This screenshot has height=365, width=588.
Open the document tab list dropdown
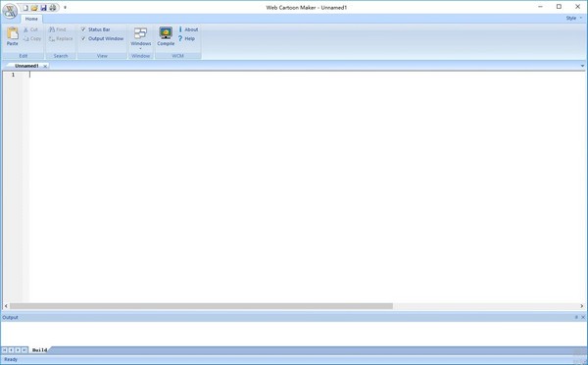(x=582, y=66)
